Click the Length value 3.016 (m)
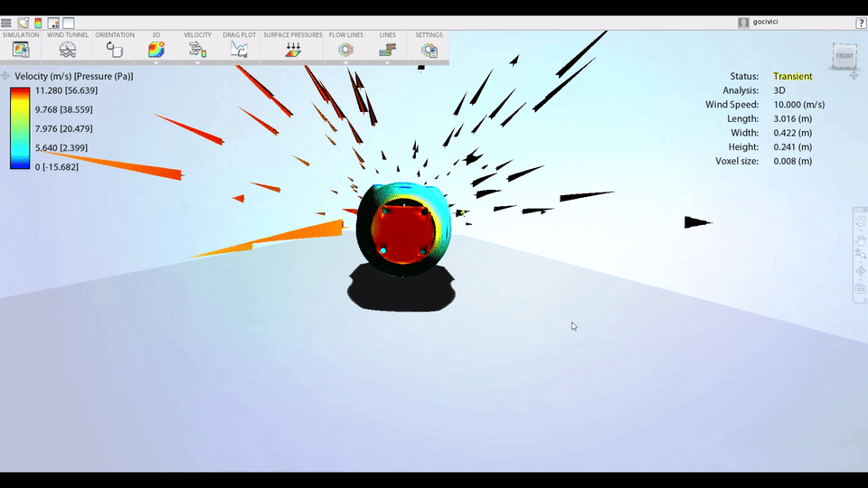Image resolution: width=868 pixels, height=488 pixels. [x=793, y=119]
